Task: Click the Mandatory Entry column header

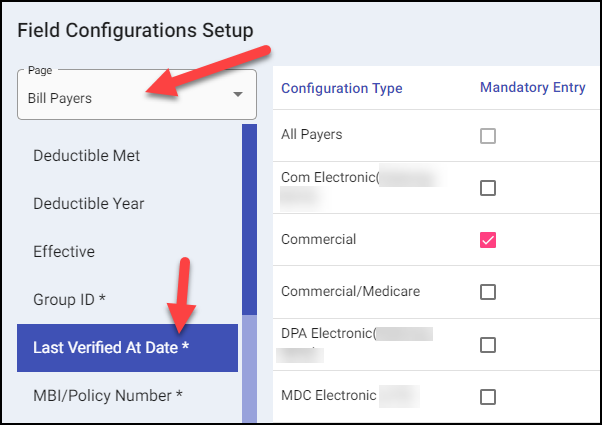Action: [532, 88]
